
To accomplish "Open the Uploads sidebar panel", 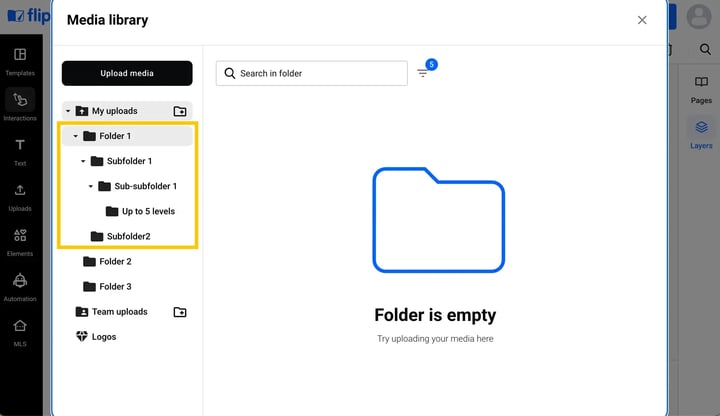I will click(x=20, y=197).
